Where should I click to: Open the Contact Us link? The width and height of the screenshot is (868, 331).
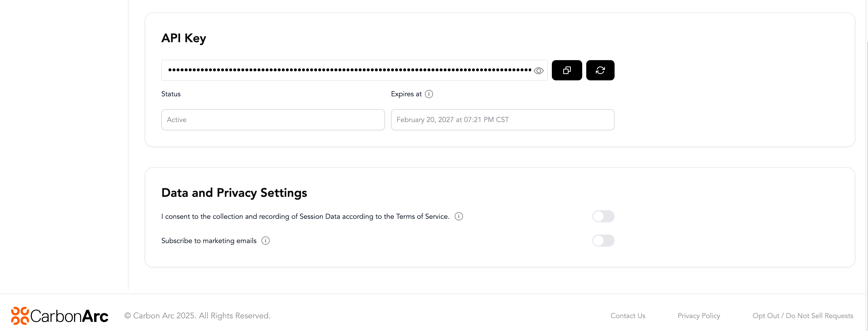pyautogui.click(x=627, y=316)
